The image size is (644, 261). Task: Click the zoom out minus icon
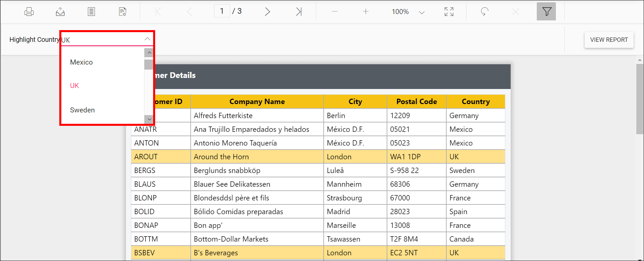point(334,12)
